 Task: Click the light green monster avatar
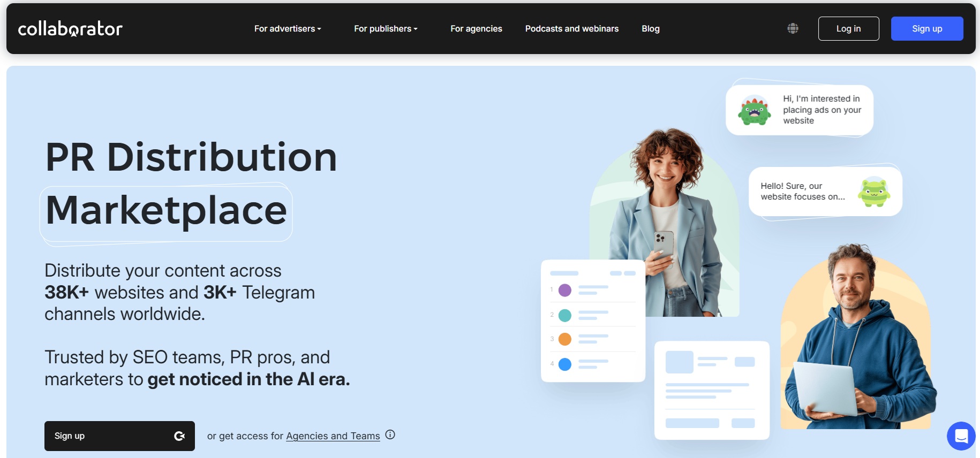(x=873, y=192)
